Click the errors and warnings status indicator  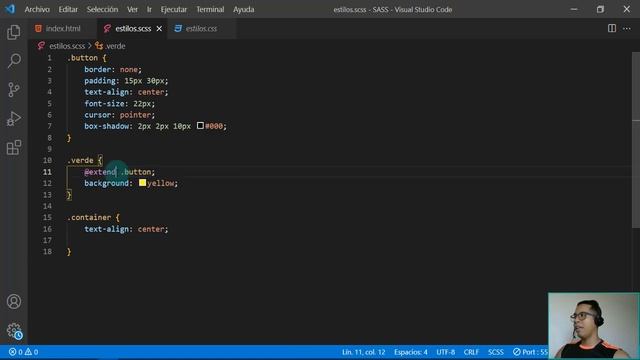24,352
